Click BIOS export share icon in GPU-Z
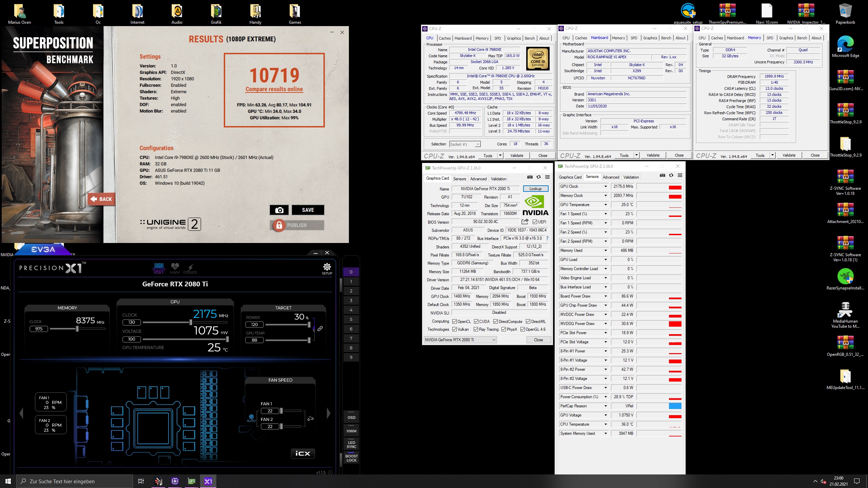Viewport: 868px width, 488px height. [x=525, y=222]
